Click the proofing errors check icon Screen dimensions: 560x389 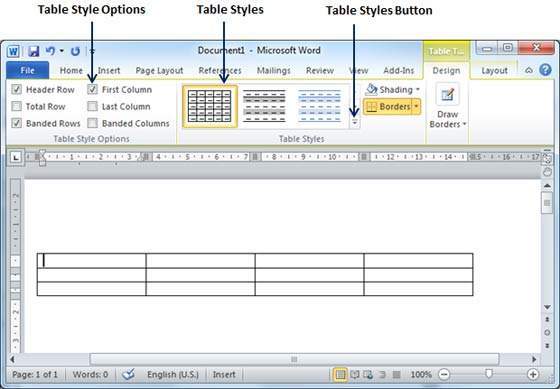point(129,374)
